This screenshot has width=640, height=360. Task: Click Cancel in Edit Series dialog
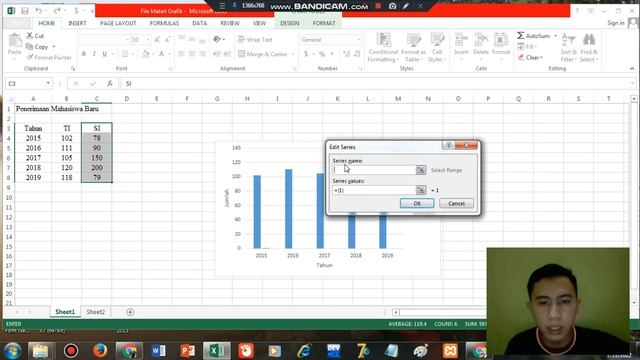(456, 203)
